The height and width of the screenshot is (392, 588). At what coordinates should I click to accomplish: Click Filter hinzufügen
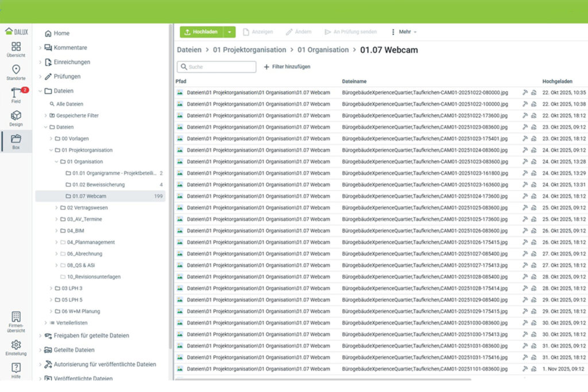tap(287, 67)
